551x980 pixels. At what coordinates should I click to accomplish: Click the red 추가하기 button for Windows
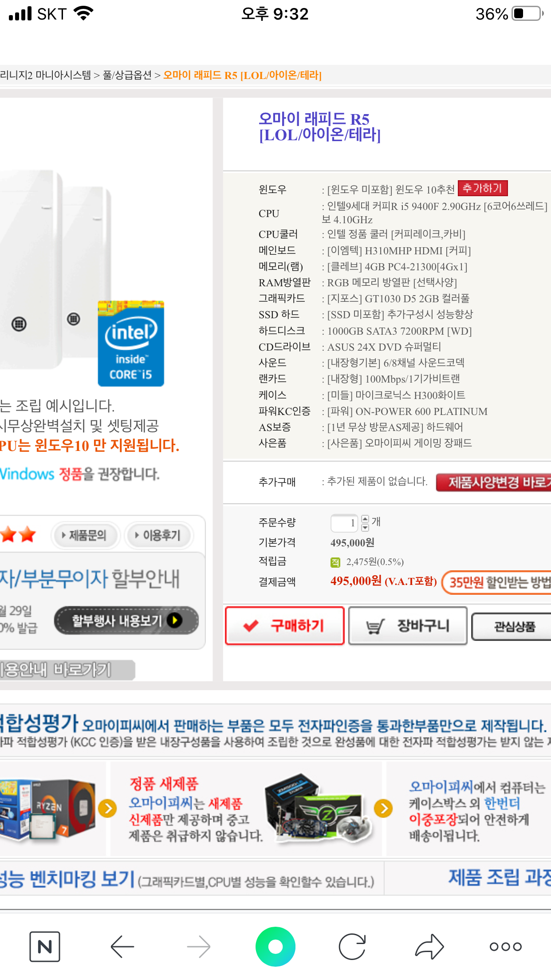(483, 188)
